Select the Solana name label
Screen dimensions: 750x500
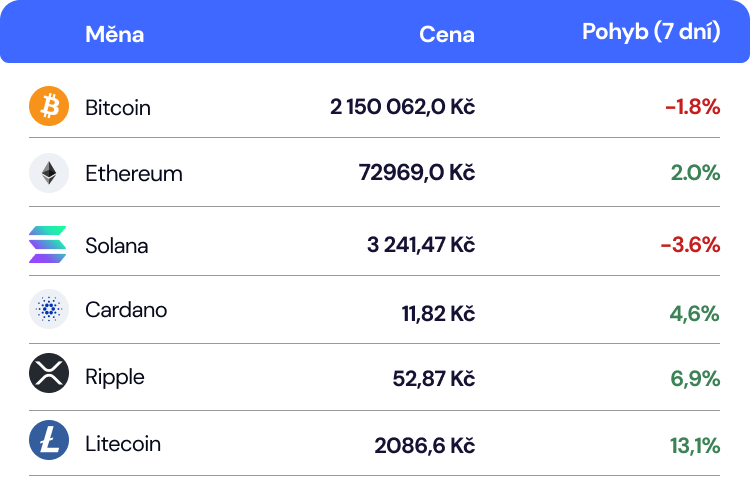click(116, 245)
